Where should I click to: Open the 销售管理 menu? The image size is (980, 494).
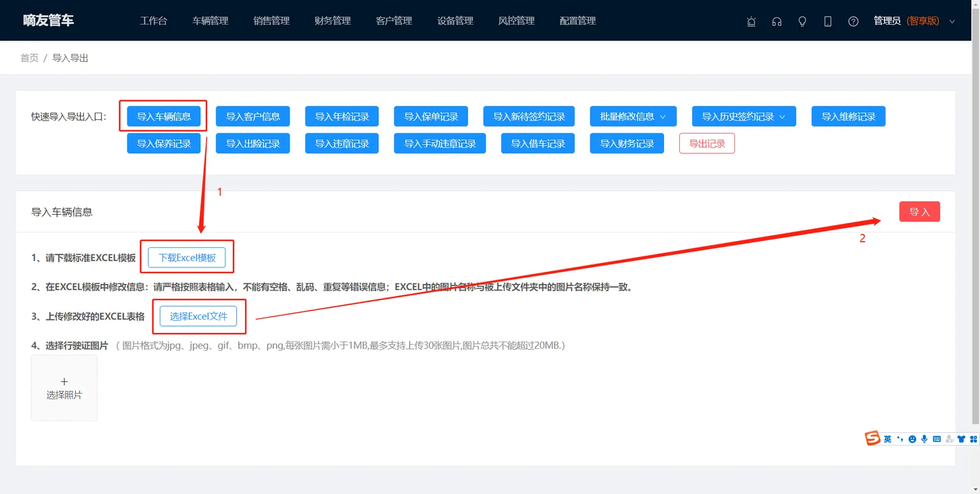point(271,21)
